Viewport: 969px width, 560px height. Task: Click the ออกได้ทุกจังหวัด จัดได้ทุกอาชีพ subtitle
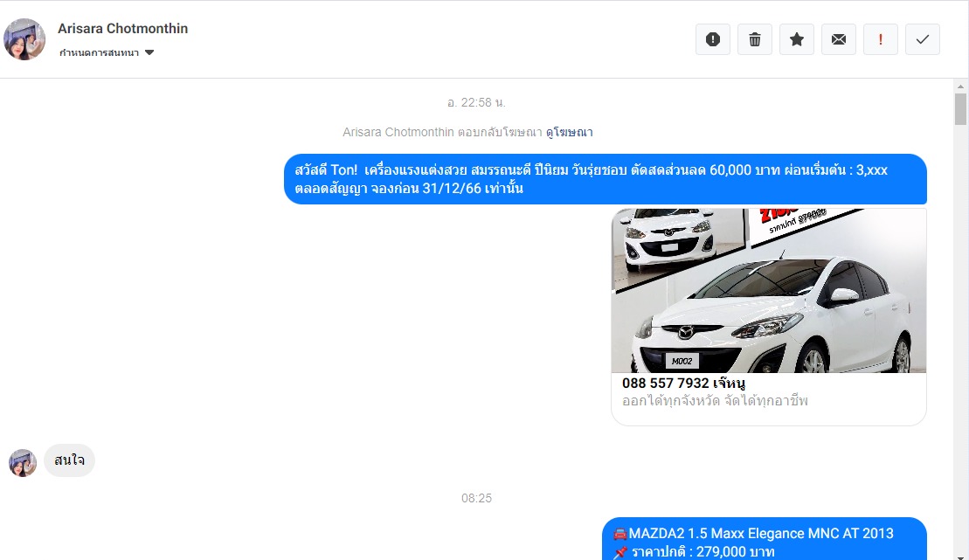tap(715, 401)
